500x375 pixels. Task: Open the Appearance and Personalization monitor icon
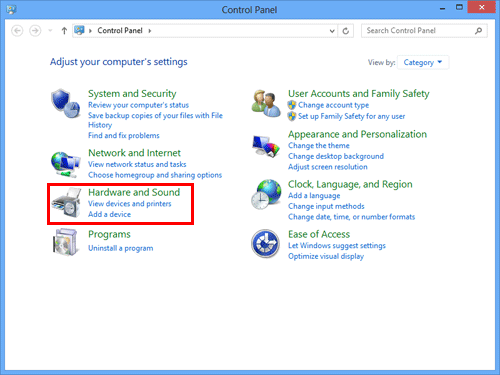(266, 146)
